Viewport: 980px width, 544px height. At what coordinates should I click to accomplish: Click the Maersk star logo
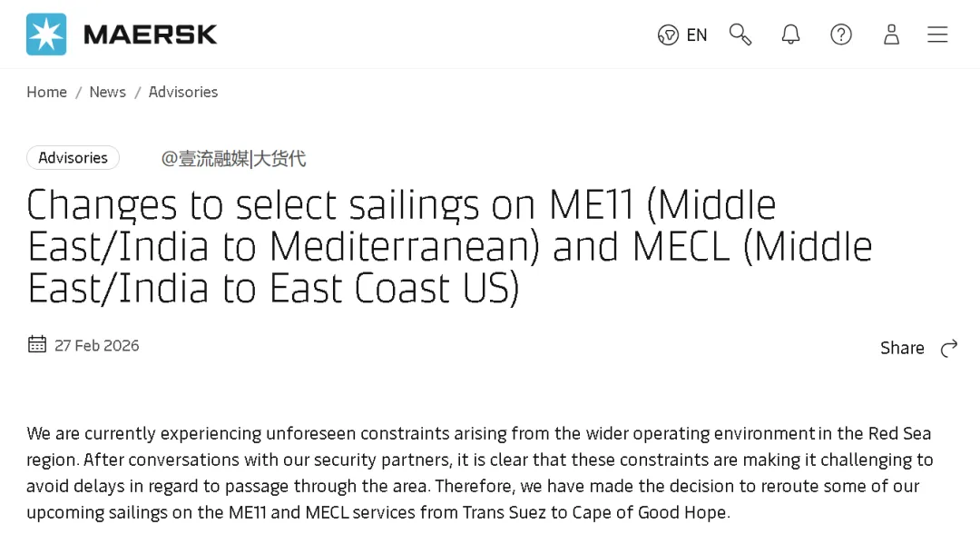point(46,35)
